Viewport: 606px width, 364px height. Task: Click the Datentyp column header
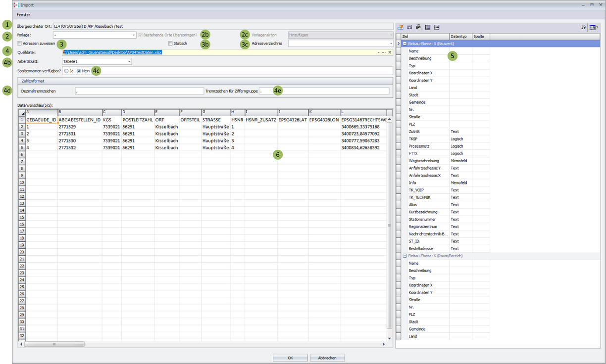coord(460,37)
